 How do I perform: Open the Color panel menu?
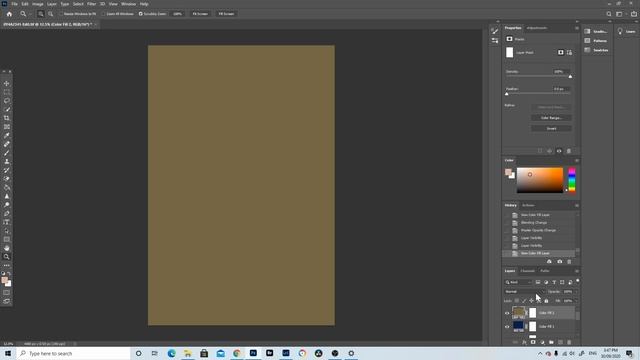pyautogui.click(x=577, y=160)
